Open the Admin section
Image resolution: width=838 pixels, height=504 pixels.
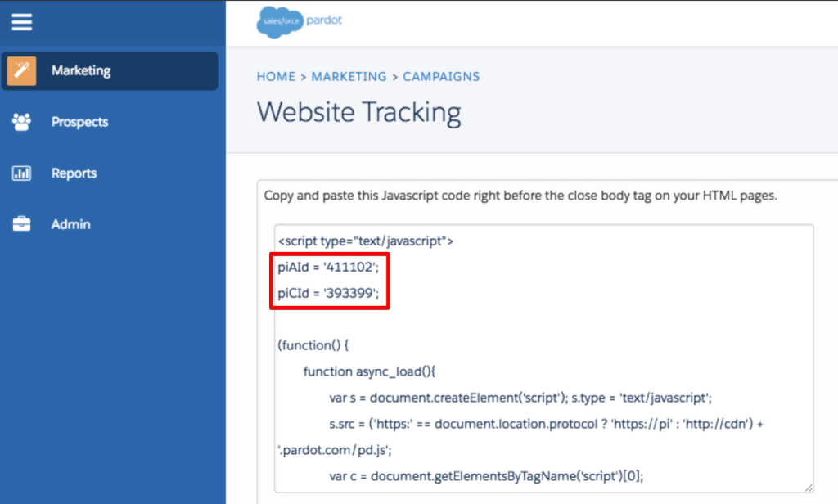pos(71,223)
